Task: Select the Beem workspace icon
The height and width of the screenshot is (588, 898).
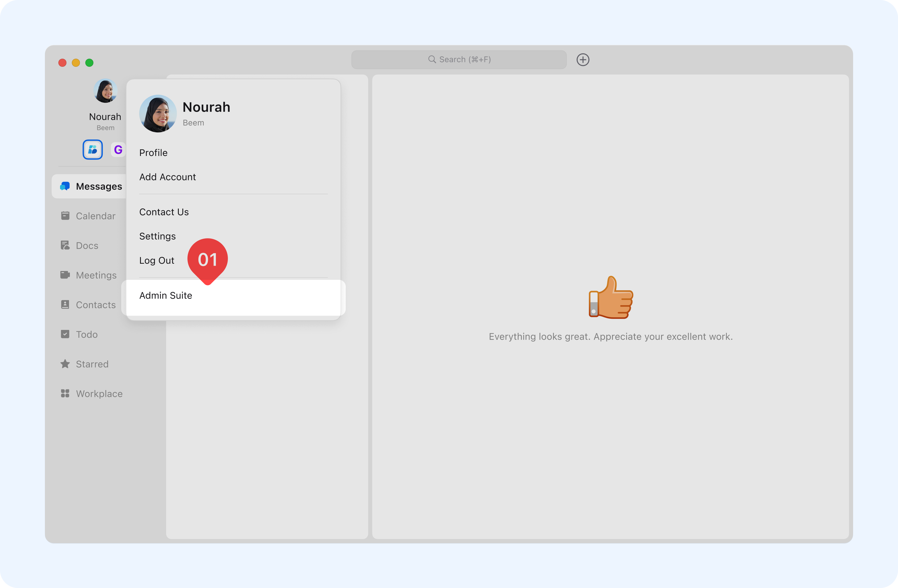Action: (x=92, y=150)
